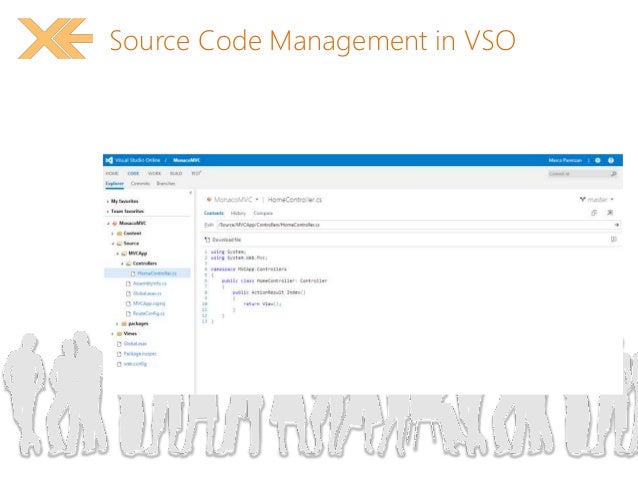638x479 pixels.
Task: Click the packages folder icon
Action: tap(124, 324)
